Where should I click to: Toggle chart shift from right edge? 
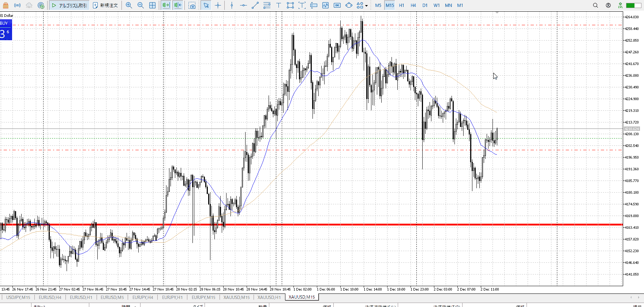point(178,5)
